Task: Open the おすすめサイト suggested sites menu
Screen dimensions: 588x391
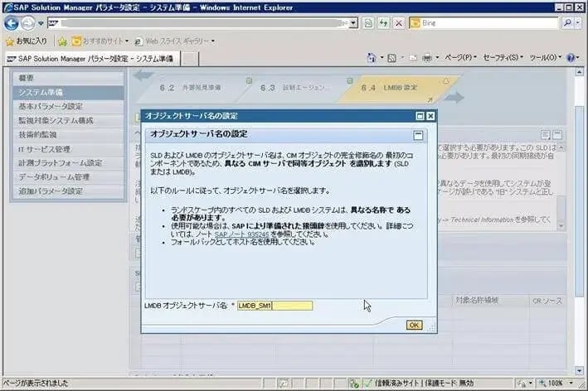Action: 100,41
